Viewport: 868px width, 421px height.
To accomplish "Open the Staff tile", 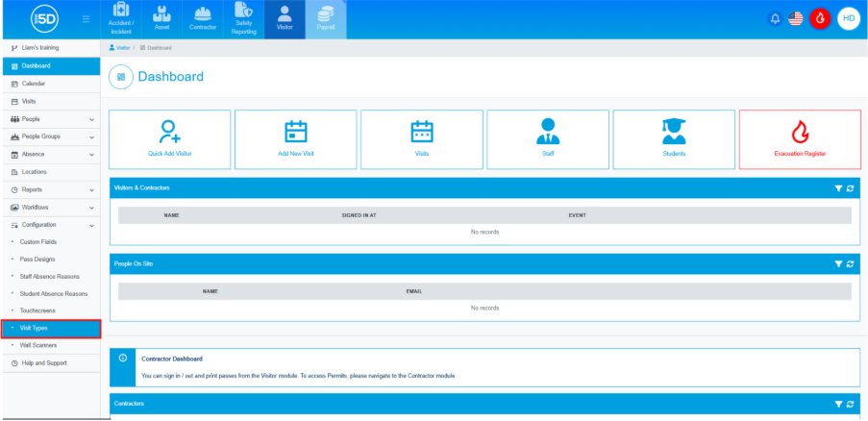I will point(548,139).
